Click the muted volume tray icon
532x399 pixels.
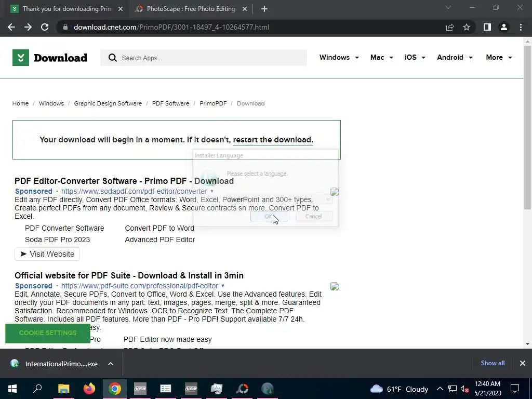[464, 389]
